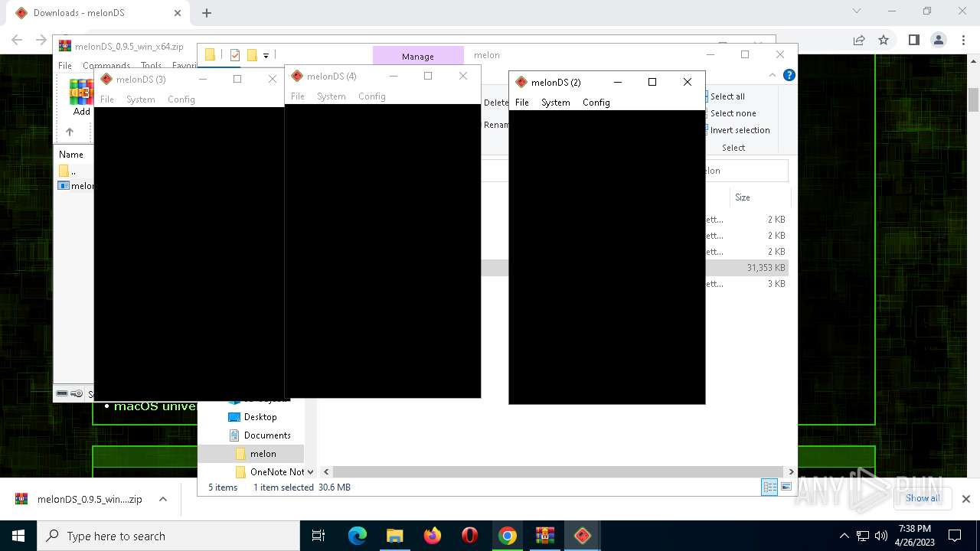
Task: Open WinRAR Tools menu
Action: (x=151, y=66)
